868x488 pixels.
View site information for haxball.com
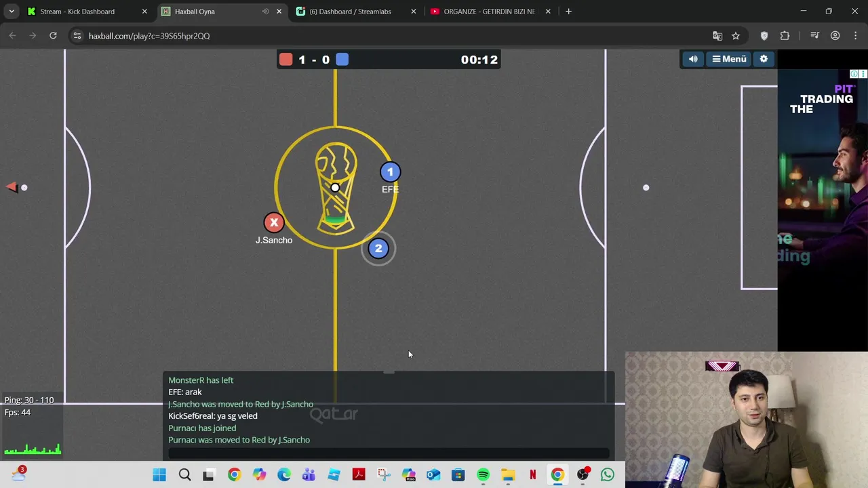(77, 36)
